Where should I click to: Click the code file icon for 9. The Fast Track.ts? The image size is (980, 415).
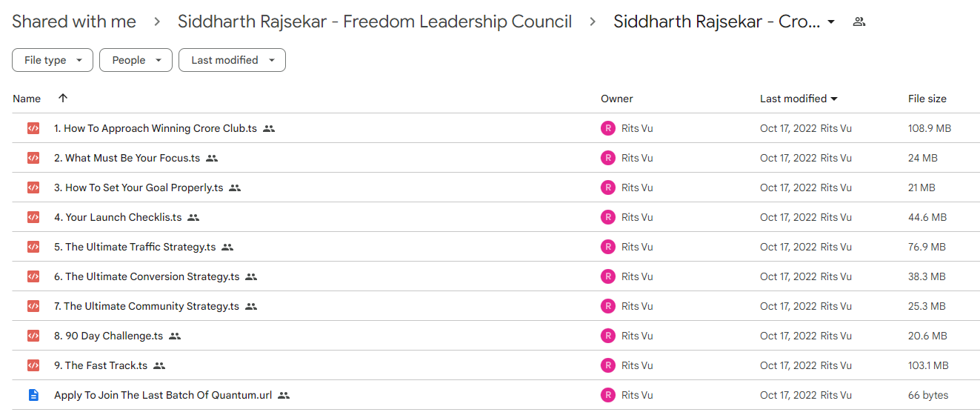33,365
